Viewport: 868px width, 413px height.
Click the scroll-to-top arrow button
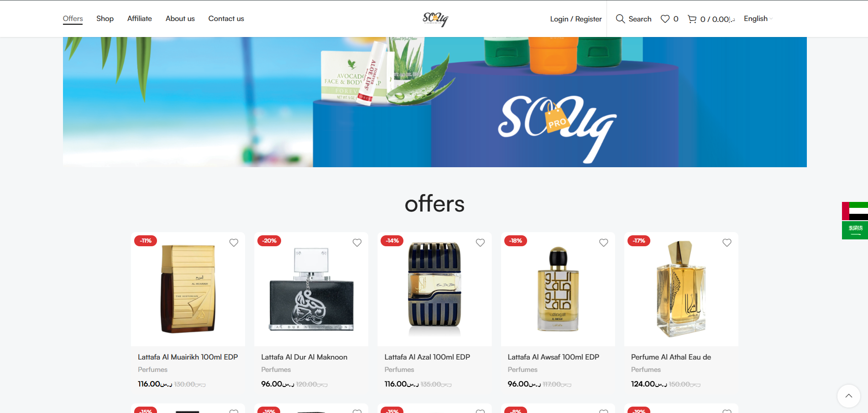point(848,396)
